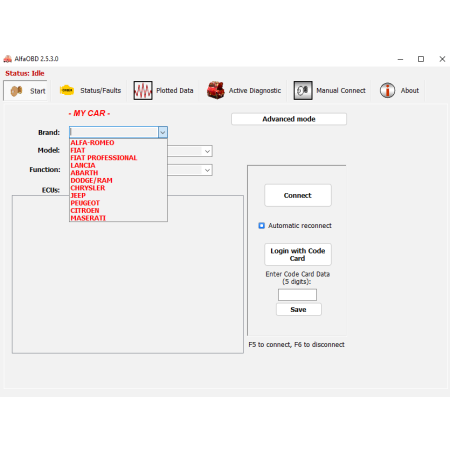Click the yellow Status/Faults engine icon

coord(67,90)
